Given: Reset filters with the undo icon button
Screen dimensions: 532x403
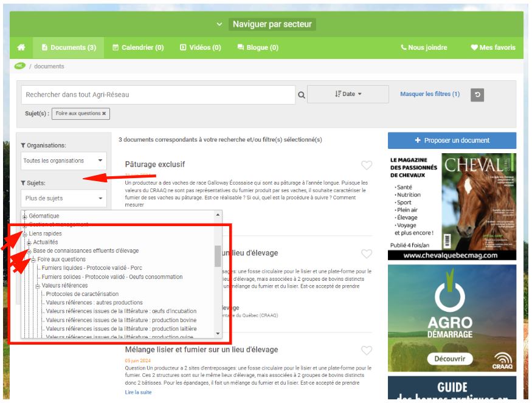Looking at the screenshot, I should click(477, 94).
